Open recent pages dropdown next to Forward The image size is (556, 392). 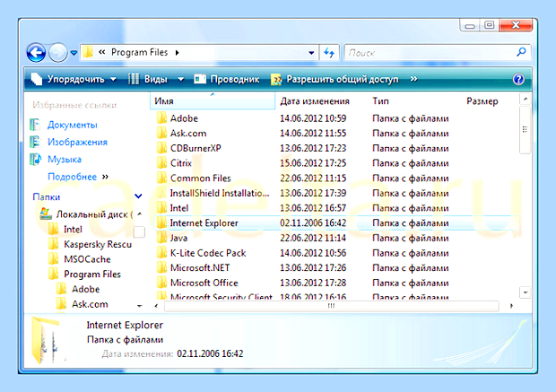coord(74,53)
